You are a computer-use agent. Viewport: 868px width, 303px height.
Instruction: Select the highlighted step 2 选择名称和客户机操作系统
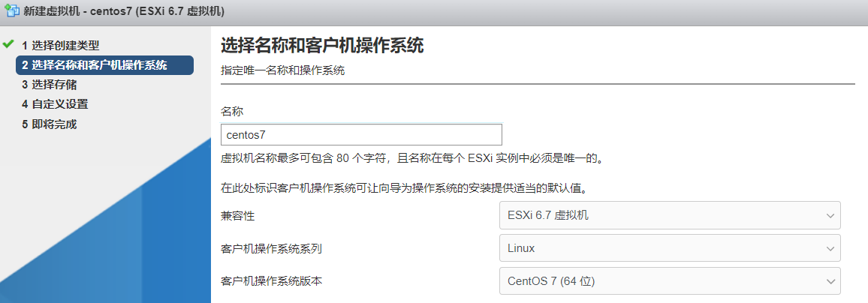click(104, 65)
